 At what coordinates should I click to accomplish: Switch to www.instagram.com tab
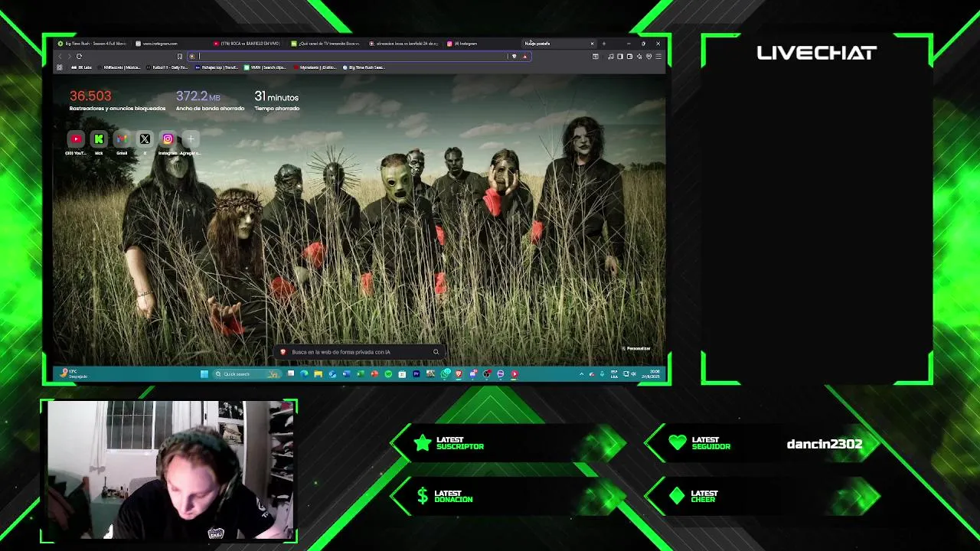click(168, 44)
